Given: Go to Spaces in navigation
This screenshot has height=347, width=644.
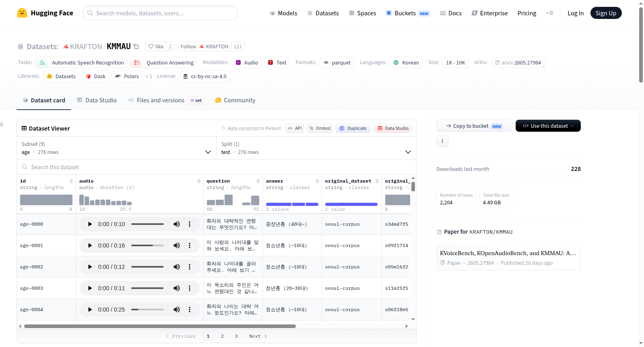Looking at the screenshot, I should (x=362, y=13).
